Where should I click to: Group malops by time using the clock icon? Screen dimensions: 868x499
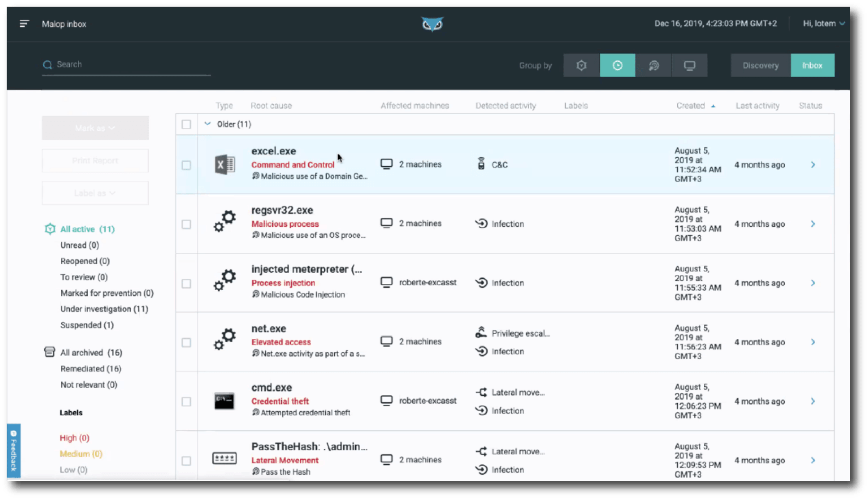pyautogui.click(x=617, y=65)
